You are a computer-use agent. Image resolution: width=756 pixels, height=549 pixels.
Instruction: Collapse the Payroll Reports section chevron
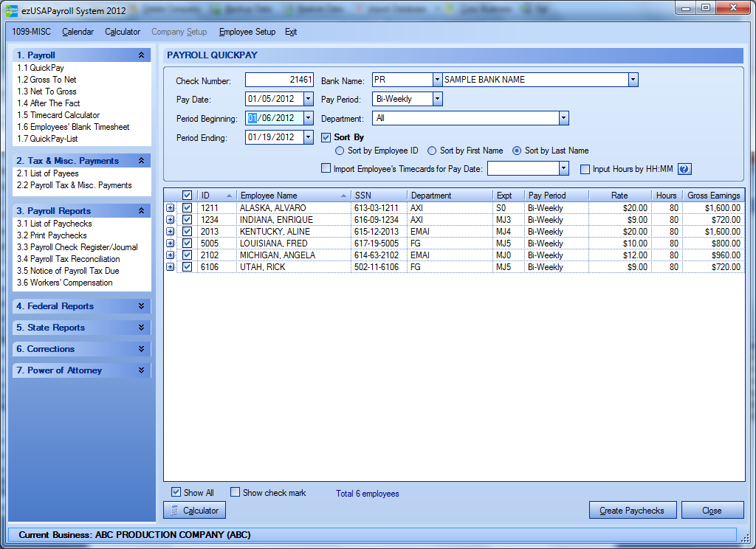click(141, 211)
